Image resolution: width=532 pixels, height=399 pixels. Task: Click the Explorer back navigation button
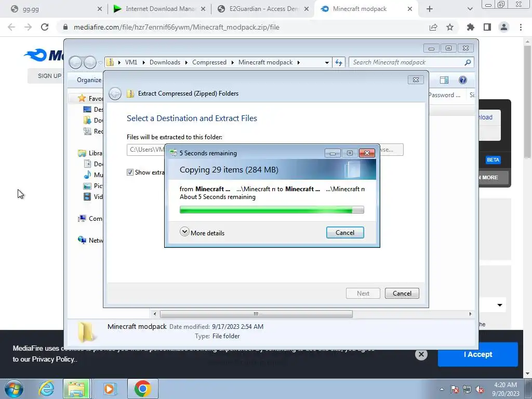click(x=75, y=62)
